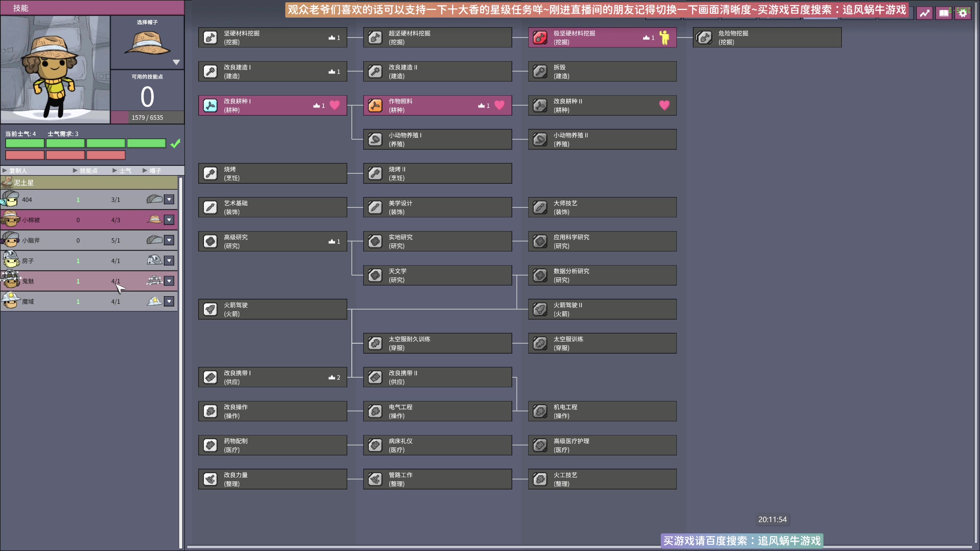Collapse the 泥土星 asteroid group
This screenshot has height=551, width=980.
click(89, 183)
